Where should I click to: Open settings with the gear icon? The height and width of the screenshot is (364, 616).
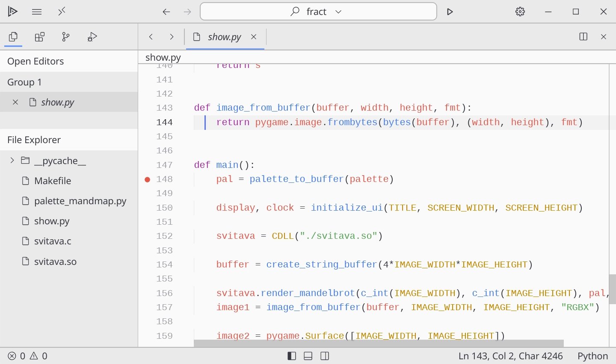pyautogui.click(x=520, y=12)
